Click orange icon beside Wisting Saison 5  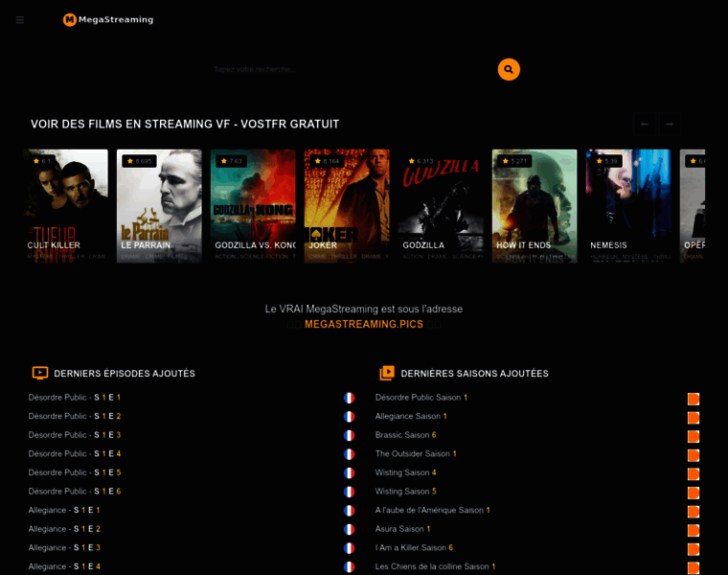[x=694, y=493]
